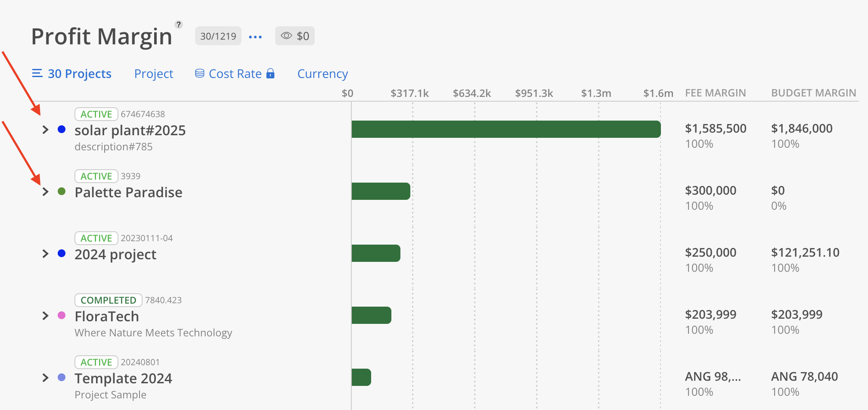The width and height of the screenshot is (868, 410).
Task: Click the solar plant#2025 margin bar
Action: pos(506,129)
